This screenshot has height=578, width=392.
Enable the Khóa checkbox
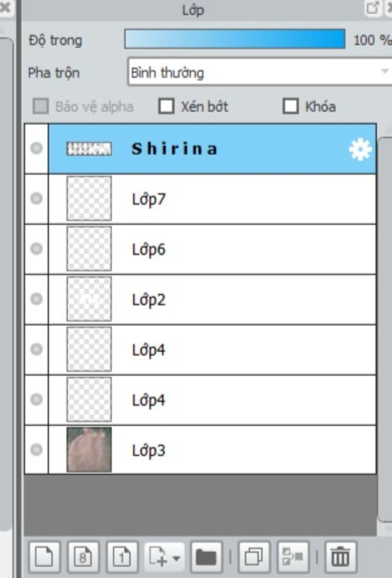(291, 106)
